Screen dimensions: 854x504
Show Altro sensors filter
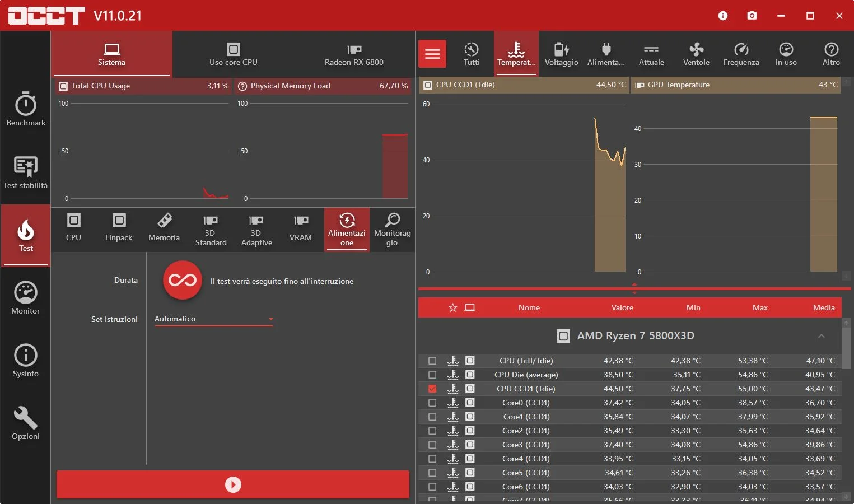[x=831, y=54]
